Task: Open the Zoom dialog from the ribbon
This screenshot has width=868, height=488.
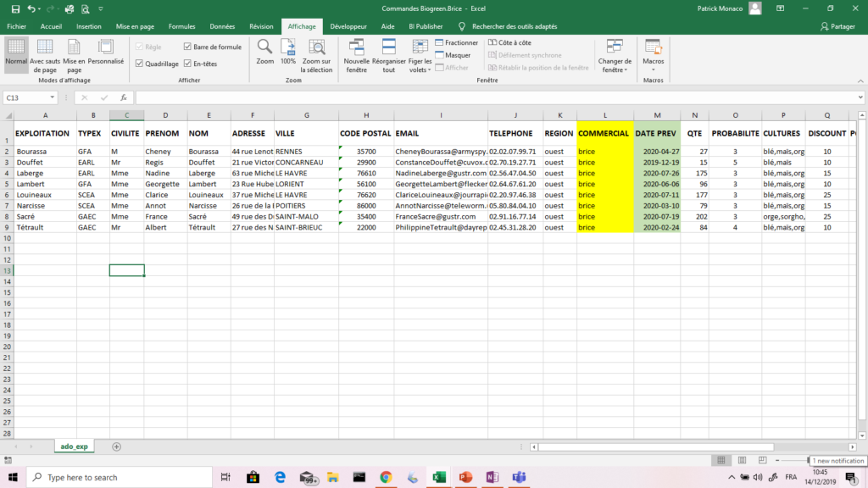Action: point(265,53)
